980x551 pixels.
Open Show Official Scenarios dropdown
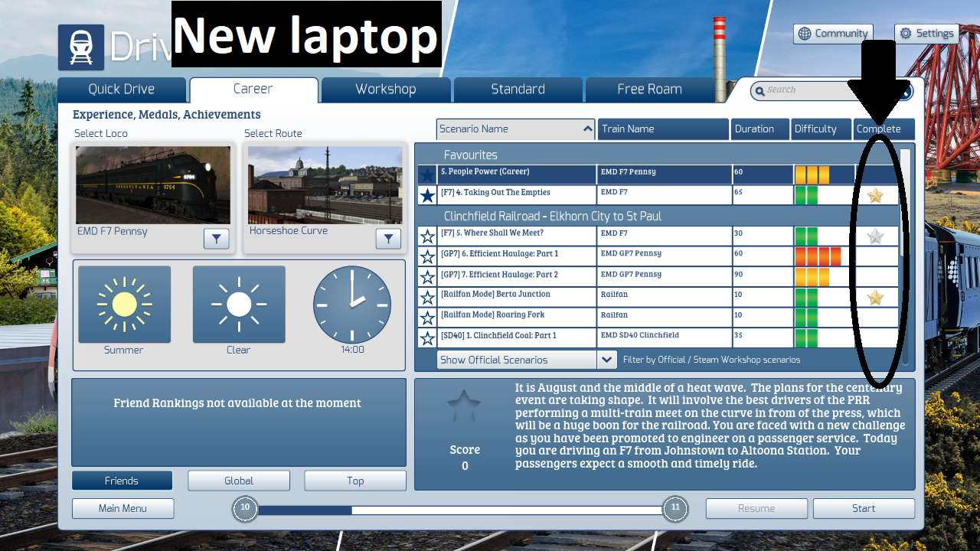527,360
